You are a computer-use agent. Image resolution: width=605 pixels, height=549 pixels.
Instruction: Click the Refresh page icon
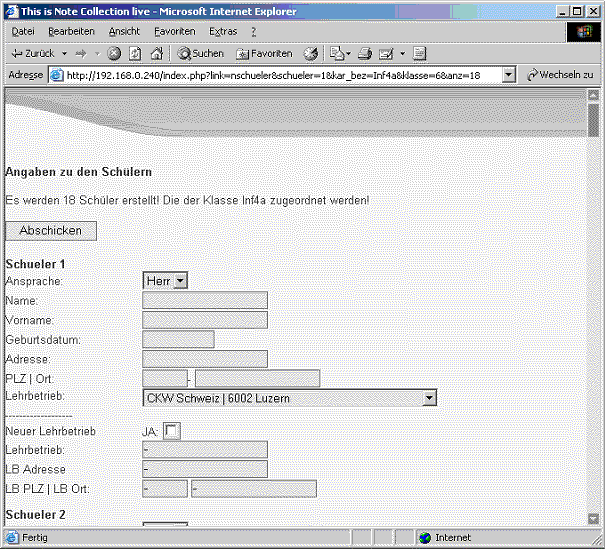coord(135,53)
